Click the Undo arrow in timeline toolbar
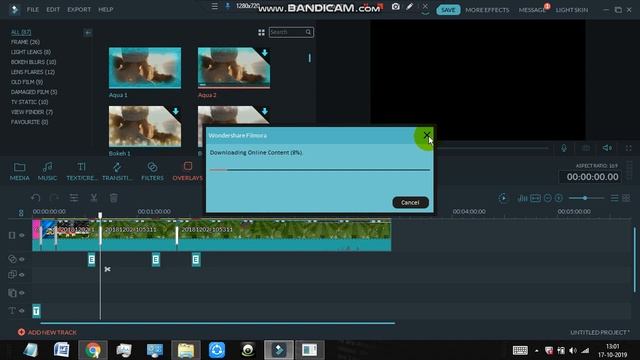Image resolution: width=640 pixels, height=360 pixels. click(36, 198)
